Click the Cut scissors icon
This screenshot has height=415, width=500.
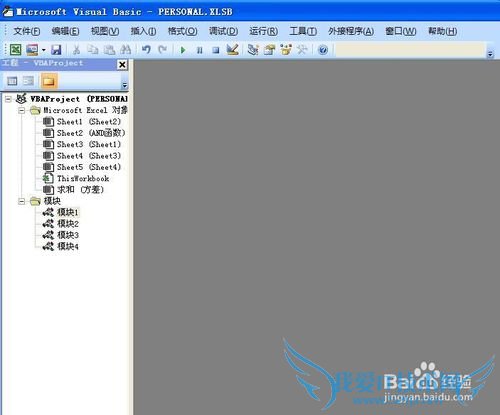[x=76, y=50]
